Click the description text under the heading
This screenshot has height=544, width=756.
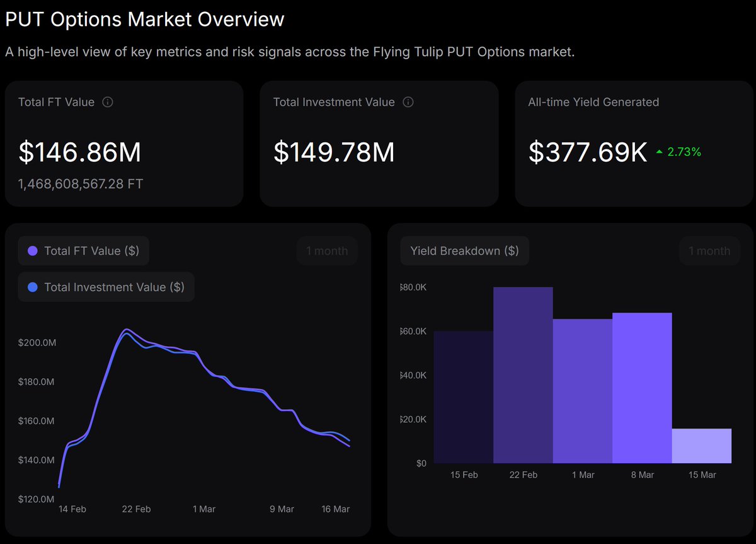(x=290, y=52)
